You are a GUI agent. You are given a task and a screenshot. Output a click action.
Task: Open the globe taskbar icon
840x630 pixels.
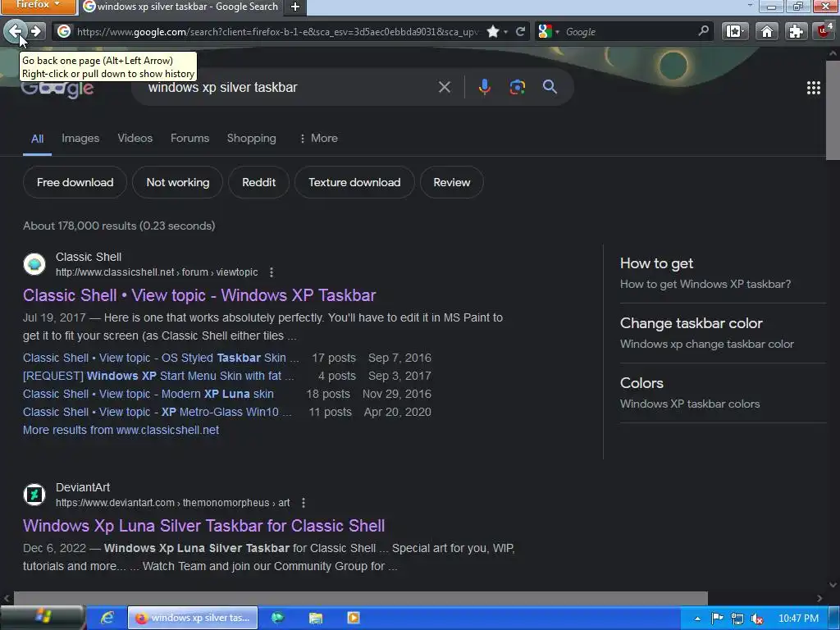(277, 618)
